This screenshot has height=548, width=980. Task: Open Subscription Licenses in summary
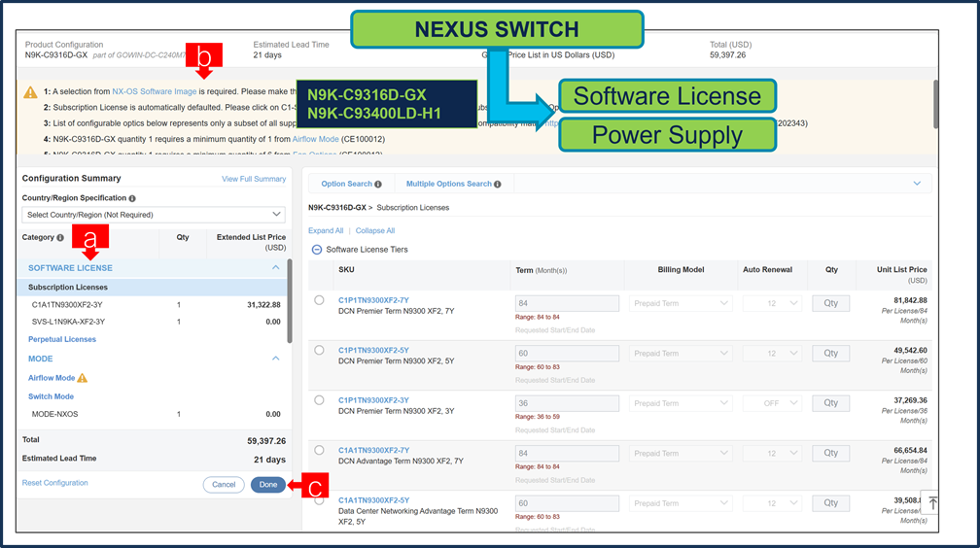click(x=67, y=288)
